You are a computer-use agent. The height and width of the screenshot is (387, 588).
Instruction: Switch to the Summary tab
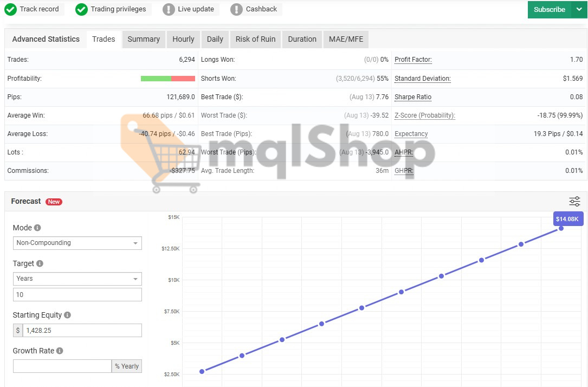[x=143, y=39]
